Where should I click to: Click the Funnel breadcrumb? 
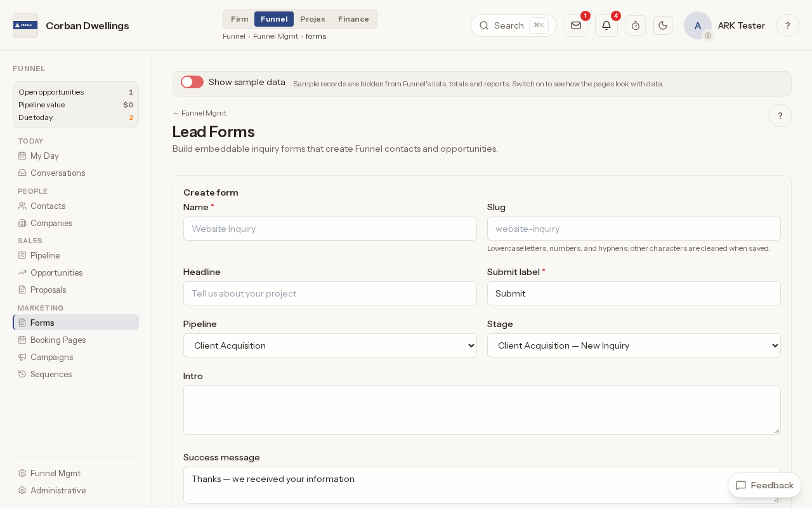tap(234, 36)
